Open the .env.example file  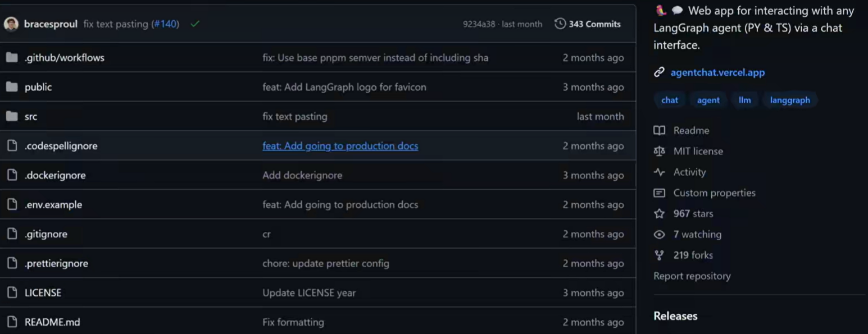pyautogui.click(x=53, y=205)
